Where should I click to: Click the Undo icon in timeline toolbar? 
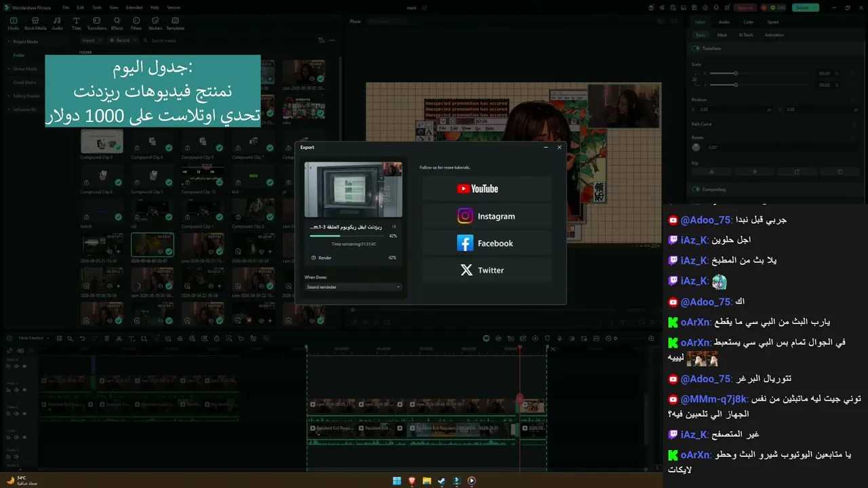point(83,338)
